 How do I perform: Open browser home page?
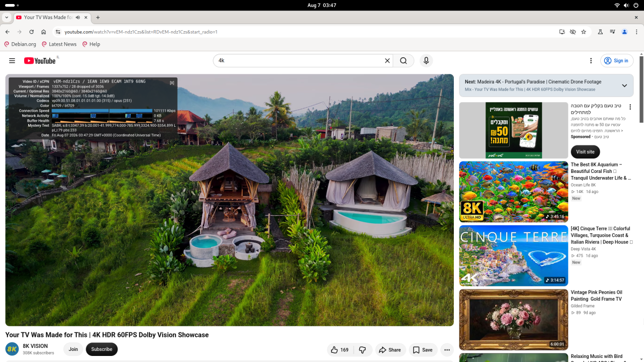pos(44,32)
